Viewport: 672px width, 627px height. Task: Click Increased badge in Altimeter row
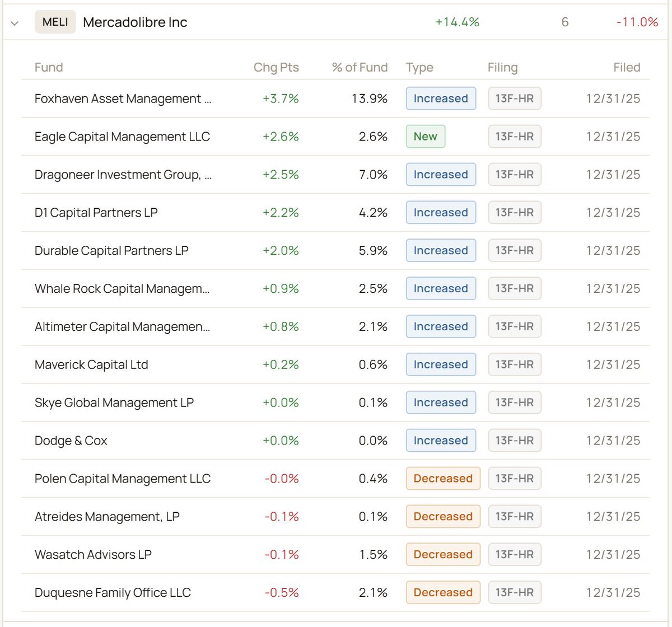coord(441,327)
